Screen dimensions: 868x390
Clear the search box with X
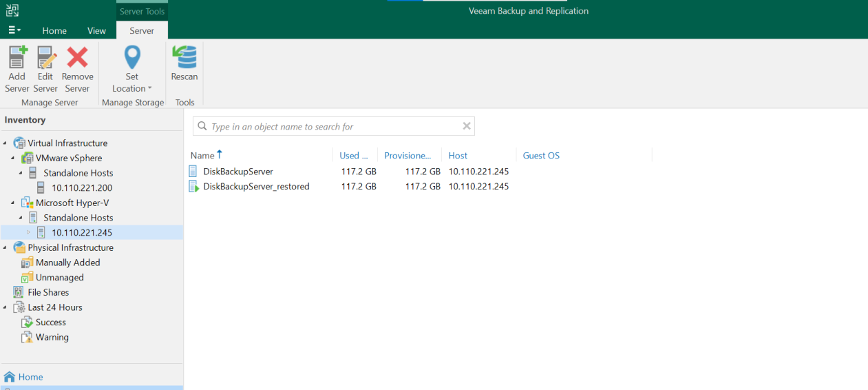[467, 126]
